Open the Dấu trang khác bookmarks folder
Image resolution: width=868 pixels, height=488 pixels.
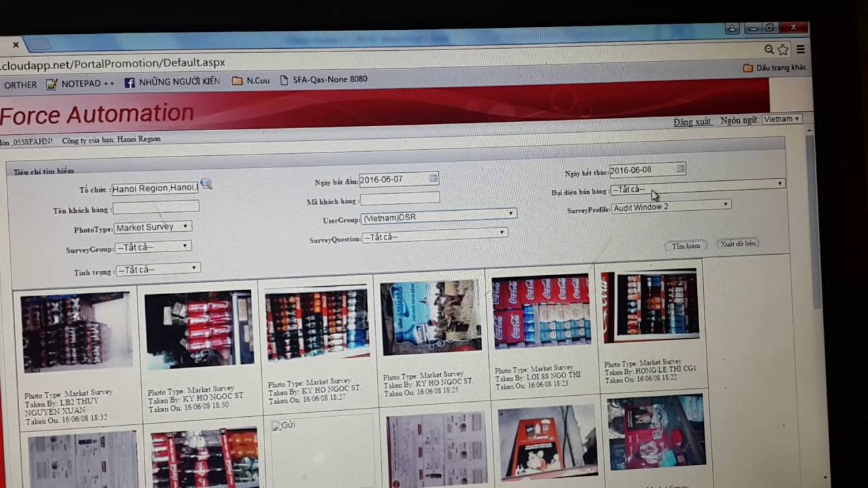(x=774, y=68)
